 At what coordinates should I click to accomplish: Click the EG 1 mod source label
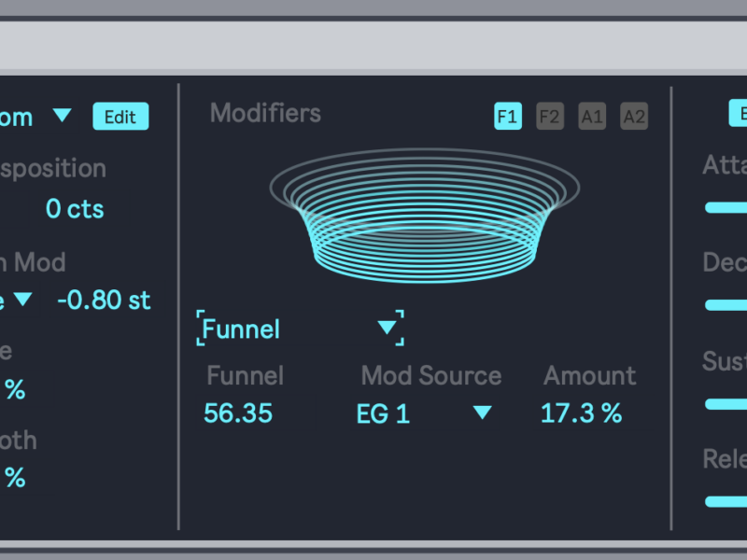point(384,413)
